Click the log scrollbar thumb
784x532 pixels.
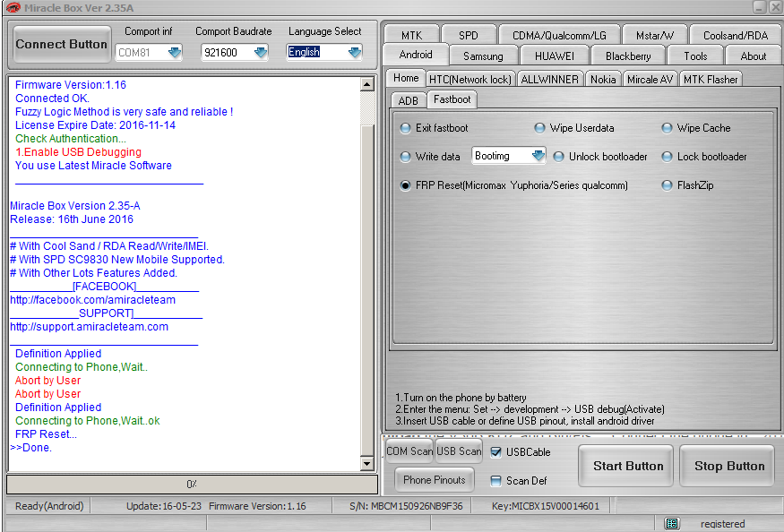pos(367,291)
